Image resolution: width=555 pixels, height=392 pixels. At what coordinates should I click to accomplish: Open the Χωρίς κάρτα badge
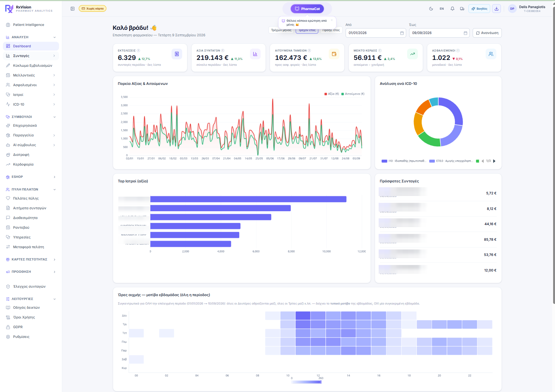point(92,9)
